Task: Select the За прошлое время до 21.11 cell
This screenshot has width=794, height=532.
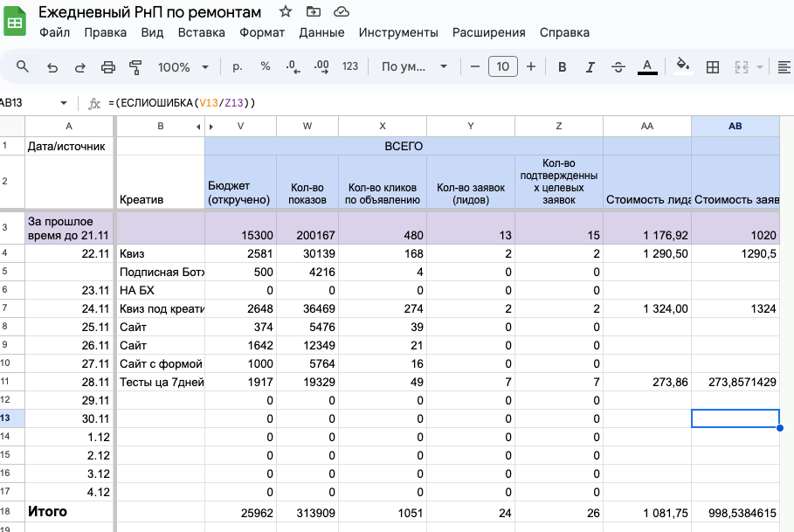Action: [69, 229]
